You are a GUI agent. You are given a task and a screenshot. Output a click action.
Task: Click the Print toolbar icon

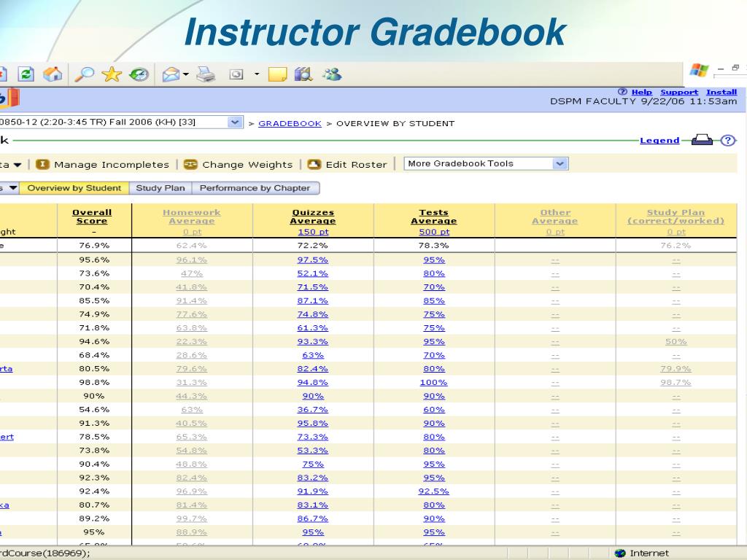206,74
